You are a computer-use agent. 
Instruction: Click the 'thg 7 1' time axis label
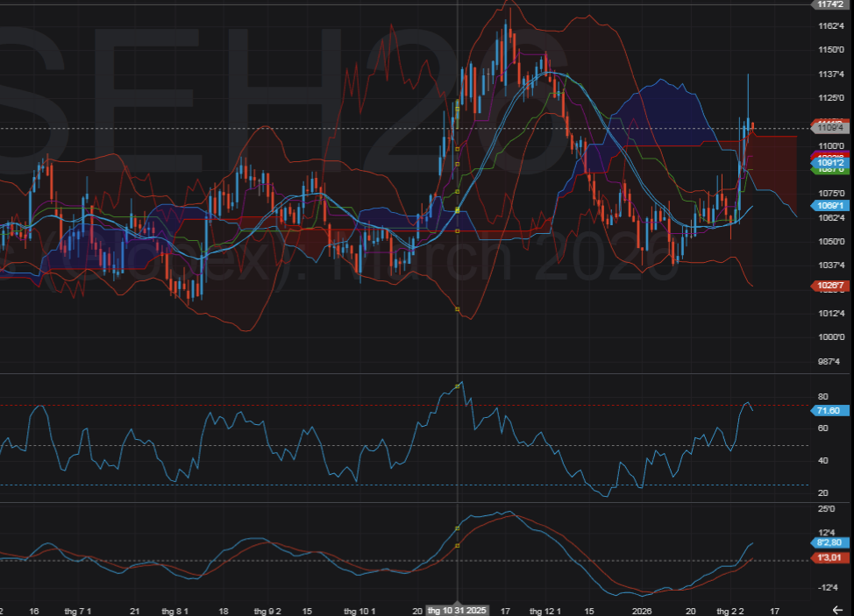click(x=78, y=610)
